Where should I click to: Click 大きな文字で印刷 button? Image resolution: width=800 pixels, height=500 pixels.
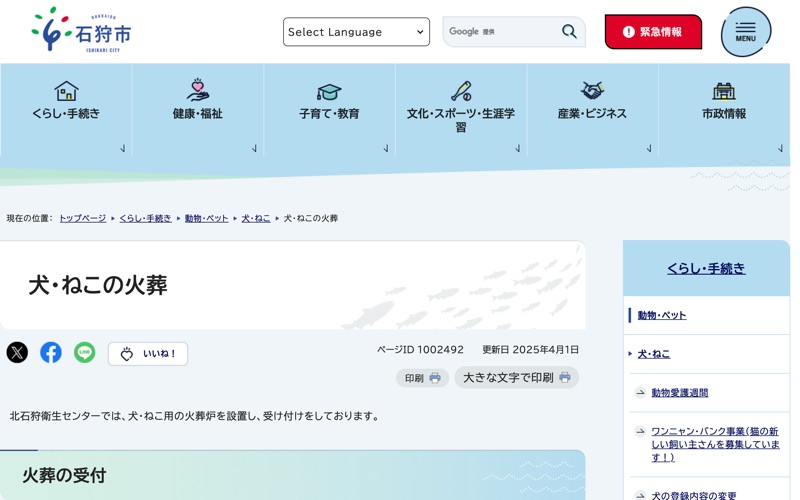pyautogui.click(x=516, y=378)
